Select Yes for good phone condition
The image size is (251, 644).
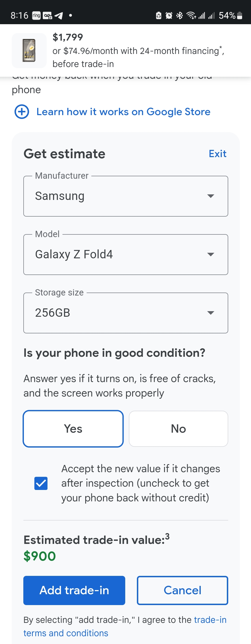click(x=73, y=429)
